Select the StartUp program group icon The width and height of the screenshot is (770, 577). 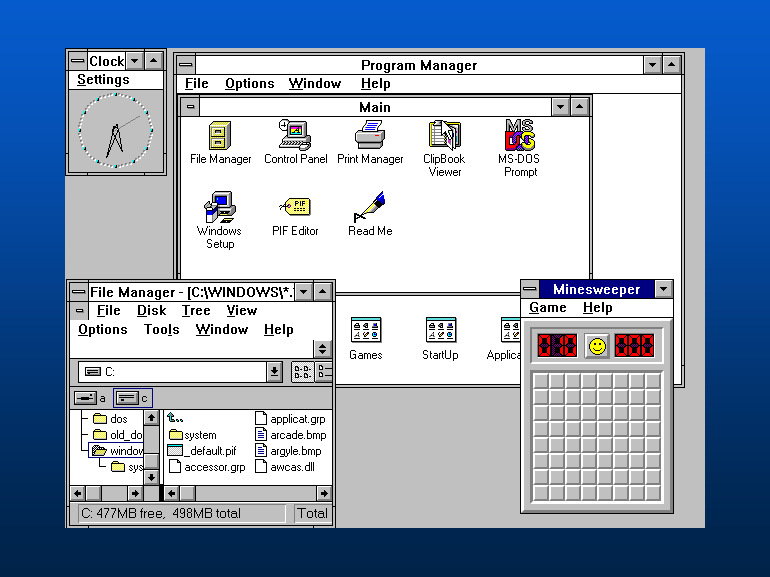(x=440, y=339)
